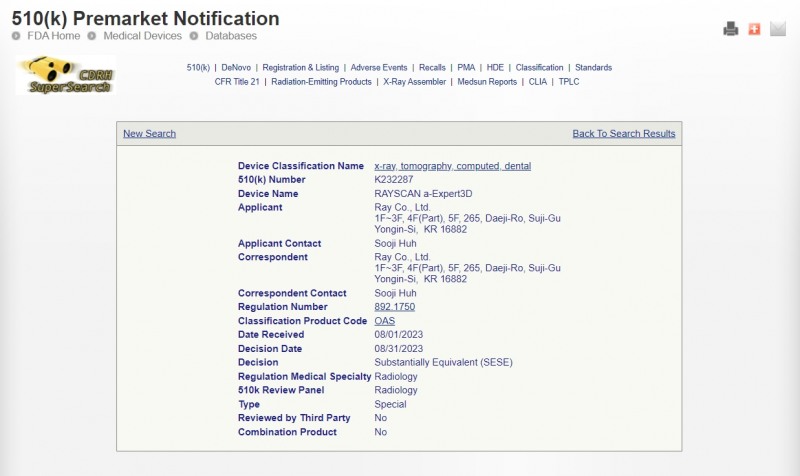Open the CDRH SuperSearch logo

coord(66,76)
